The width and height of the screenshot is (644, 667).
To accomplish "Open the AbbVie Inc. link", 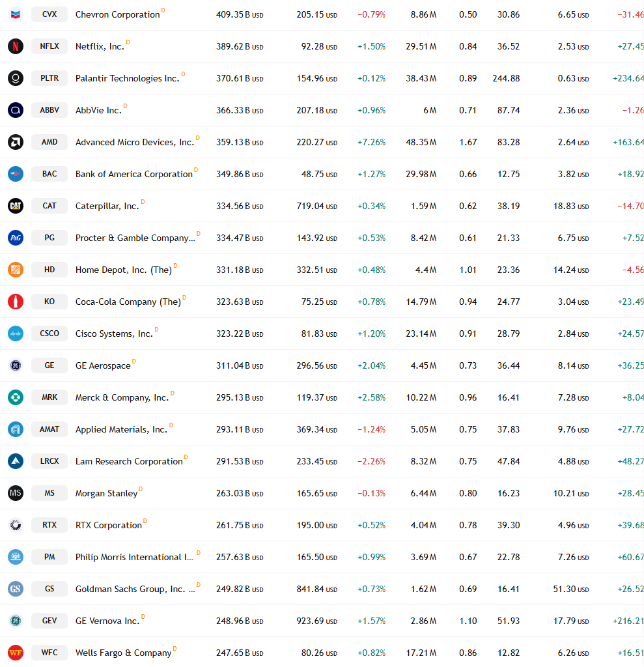I will tap(98, 110).
